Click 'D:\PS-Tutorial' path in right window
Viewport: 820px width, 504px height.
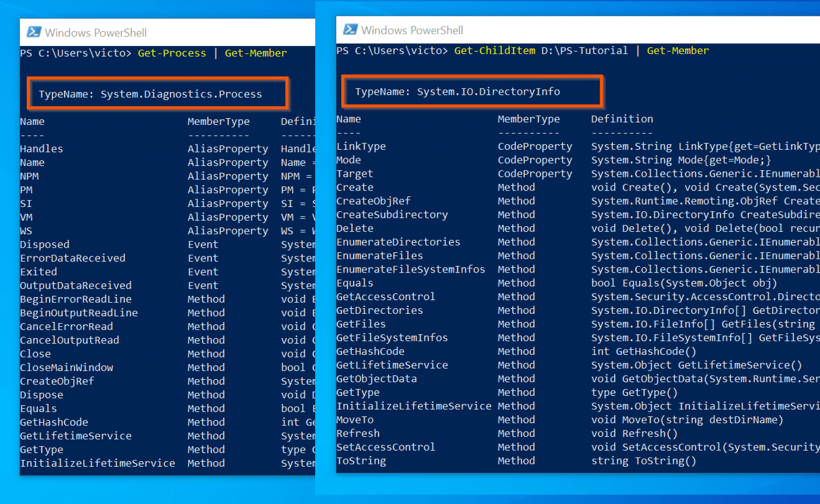point(585,51)
